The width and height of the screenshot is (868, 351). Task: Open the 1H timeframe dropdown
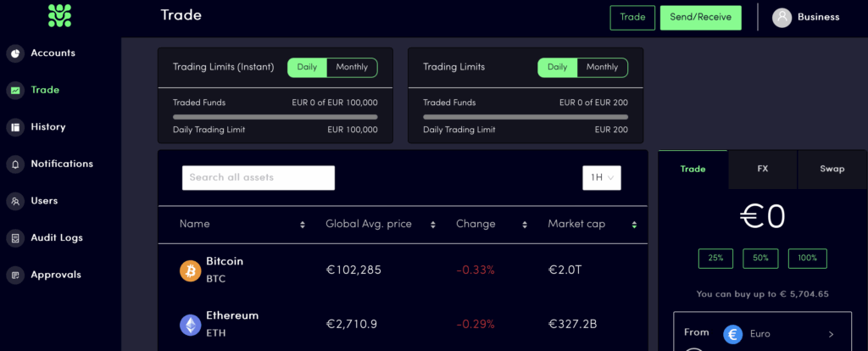(x=602, y=178)
